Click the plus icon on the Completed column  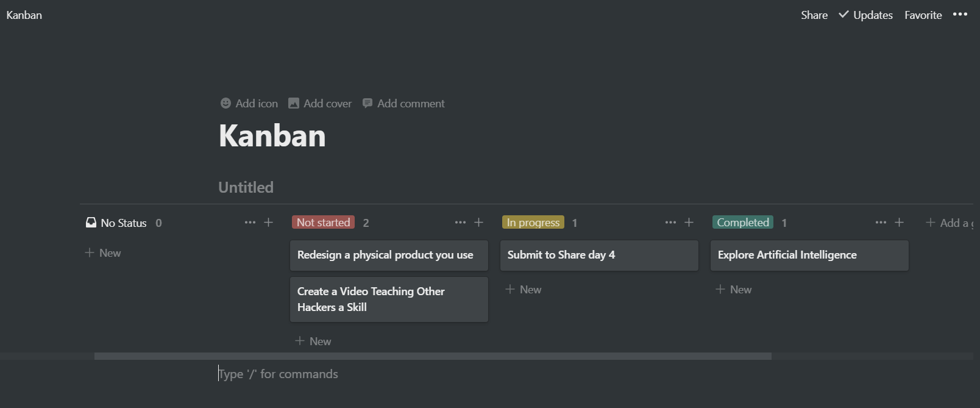[900, 222]
